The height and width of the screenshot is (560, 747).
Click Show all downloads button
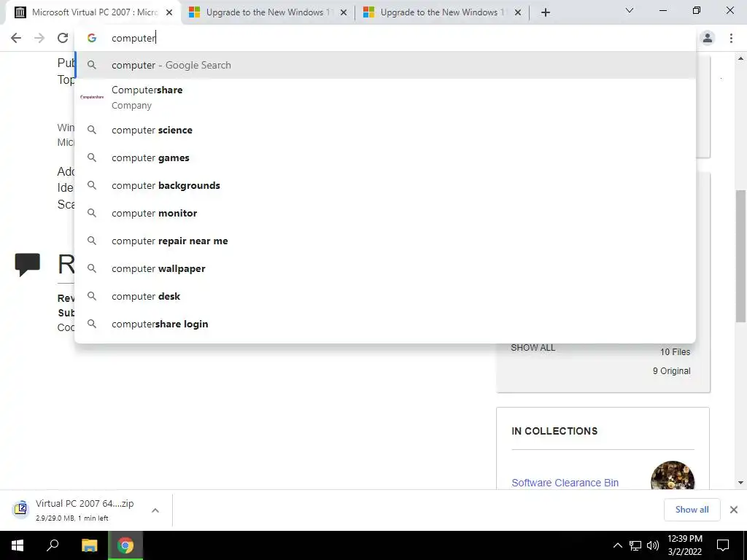(692, 510)
